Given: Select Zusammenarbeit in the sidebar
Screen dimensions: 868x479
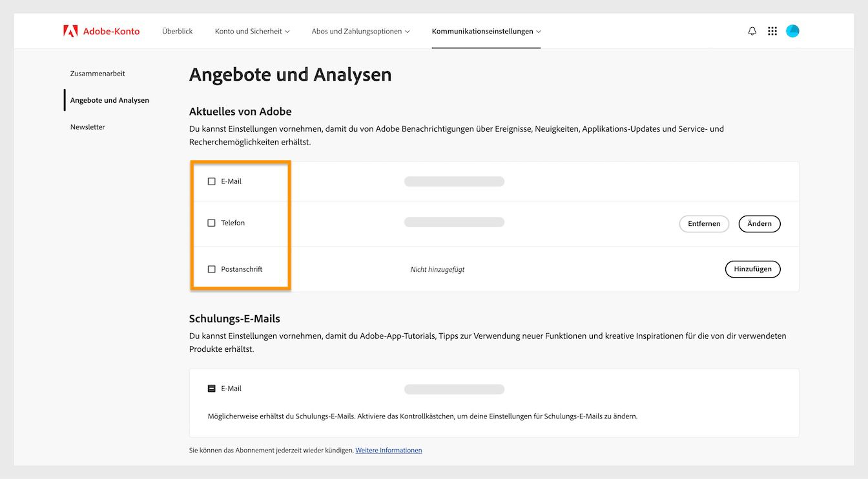Looking at the screenshot, I should [x=98, y=73].
